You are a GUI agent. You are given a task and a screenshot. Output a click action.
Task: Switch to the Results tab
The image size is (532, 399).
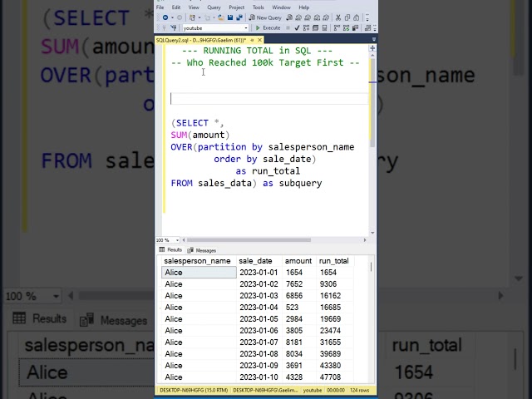(170, 250)
